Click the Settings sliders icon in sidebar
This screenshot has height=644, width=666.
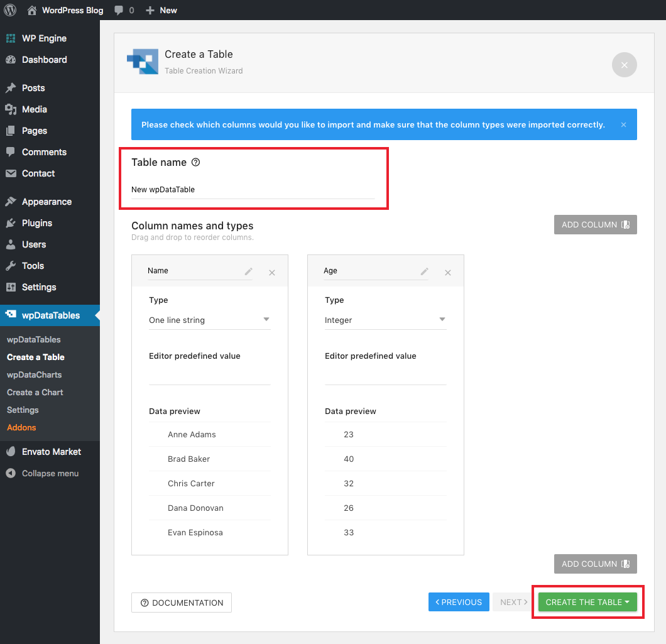click(11, 287)
